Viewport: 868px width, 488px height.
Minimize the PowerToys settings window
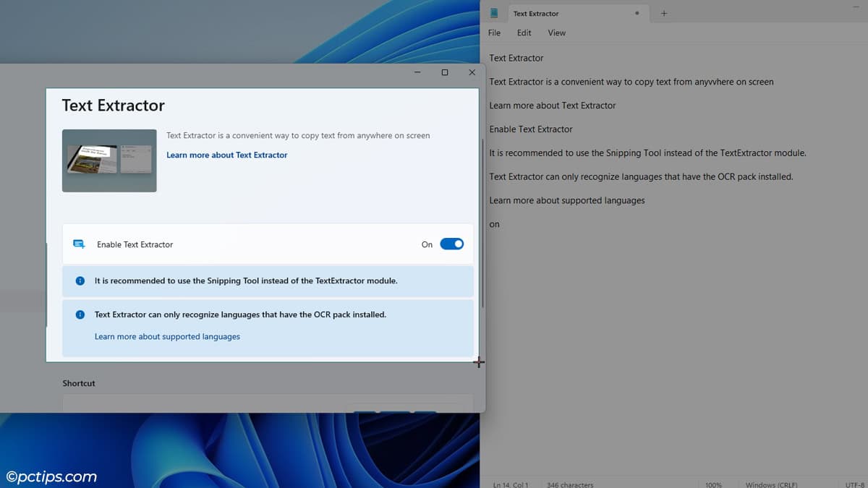tap(417, 72)
